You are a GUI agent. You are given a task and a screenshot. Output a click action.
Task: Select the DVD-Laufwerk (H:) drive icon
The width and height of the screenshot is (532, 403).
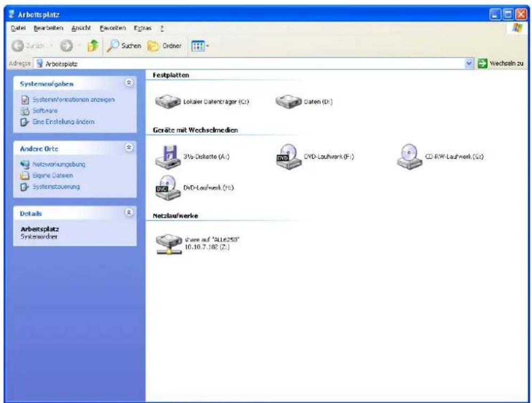point(168,188)
